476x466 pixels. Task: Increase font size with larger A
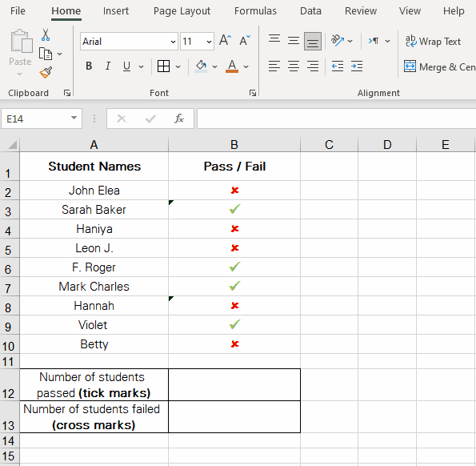pyautogui.click(x=226, y=40)
